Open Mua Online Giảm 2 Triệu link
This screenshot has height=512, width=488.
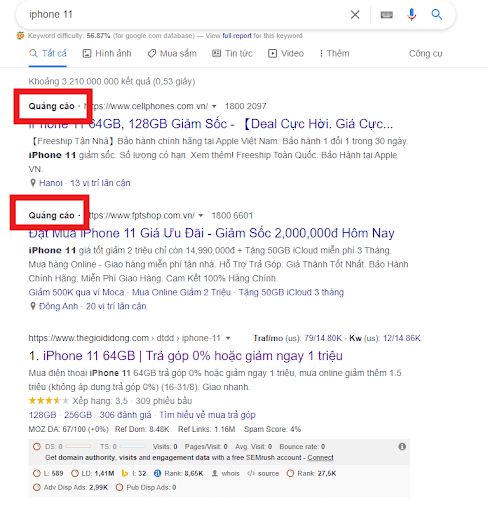tap(181, 292)
